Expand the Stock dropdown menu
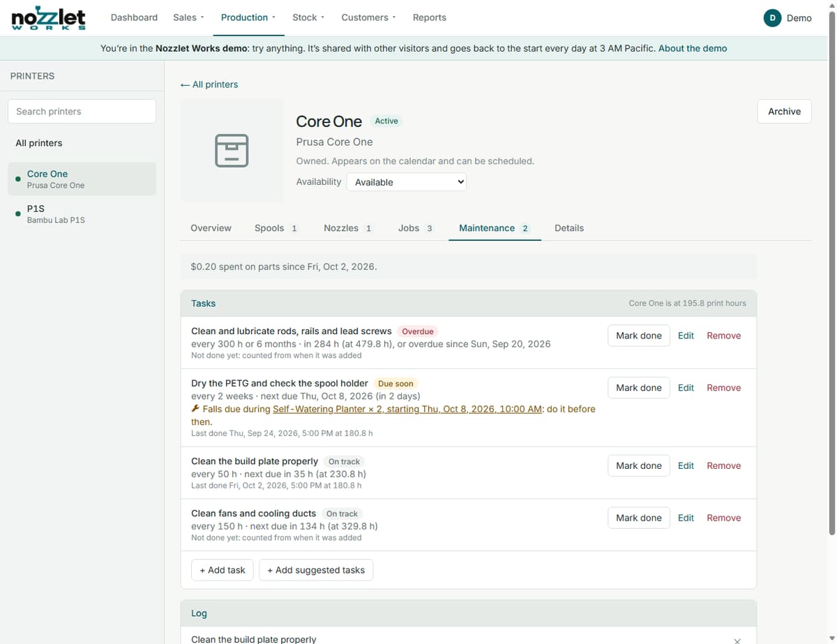This screenshot has height=644, width=837. [308, 17]
